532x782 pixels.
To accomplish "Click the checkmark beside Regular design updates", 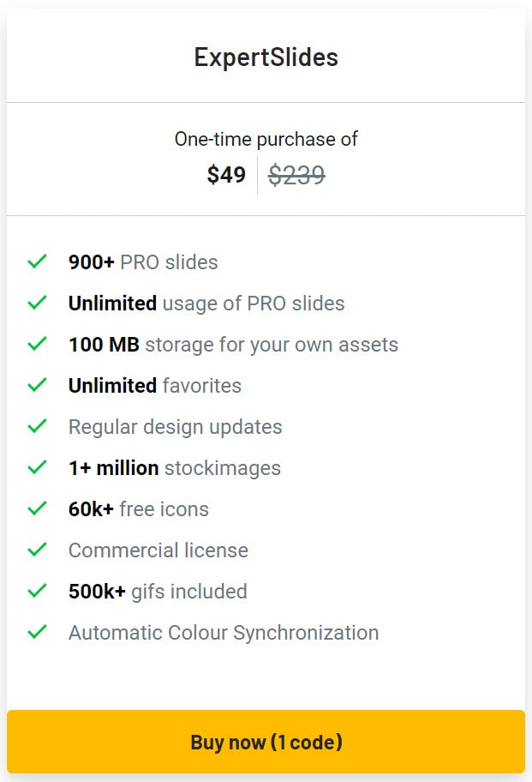I will [38, 426].
